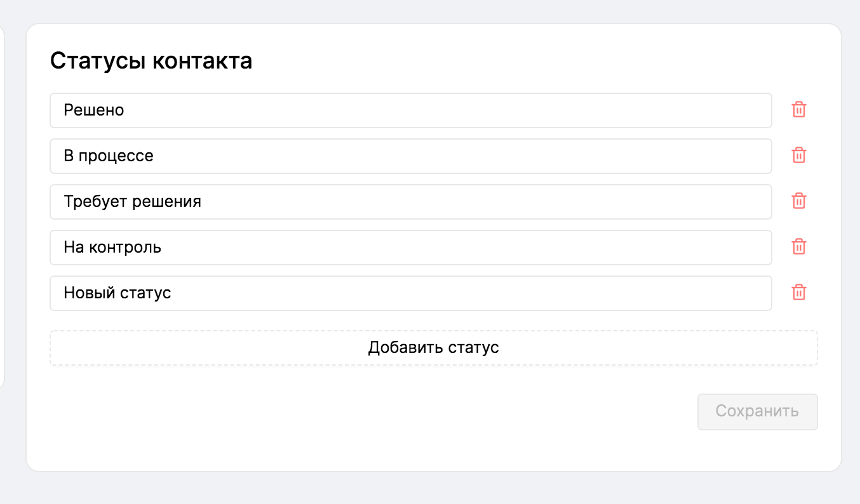Click empty card area left of Сохранить
This screenshot has height=504, width=860.
coord(381,412)
